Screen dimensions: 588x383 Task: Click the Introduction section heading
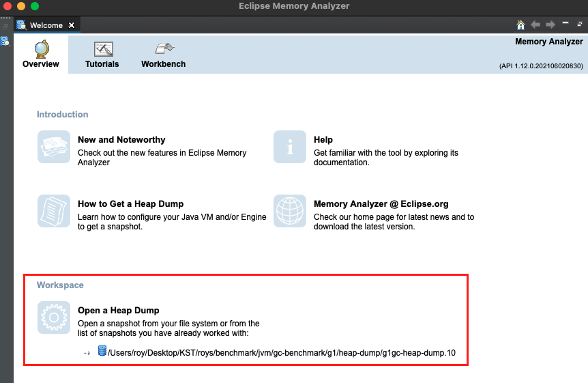[63, 115]
